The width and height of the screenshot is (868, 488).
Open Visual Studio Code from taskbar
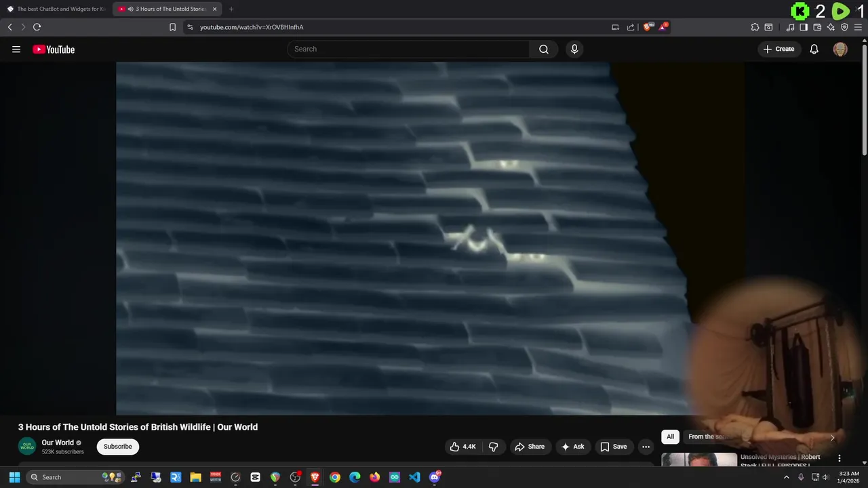click(x=414, y=477)
